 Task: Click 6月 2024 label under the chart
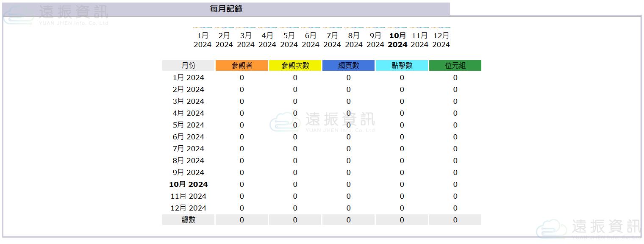[x=311, y=40]
